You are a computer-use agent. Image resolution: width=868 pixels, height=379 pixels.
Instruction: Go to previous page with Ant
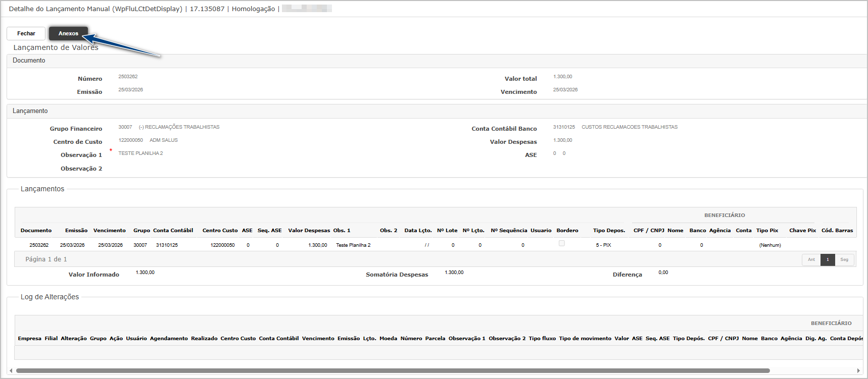pyautogui.click(x=811, y=259)
